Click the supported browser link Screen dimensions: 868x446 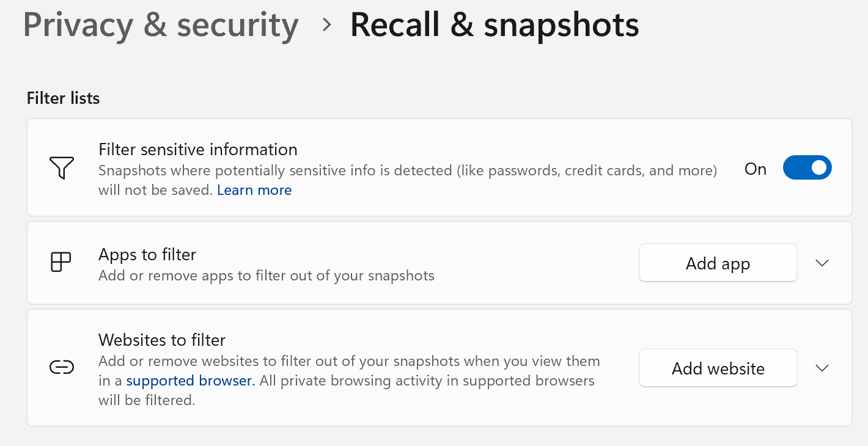coord(189,380)
